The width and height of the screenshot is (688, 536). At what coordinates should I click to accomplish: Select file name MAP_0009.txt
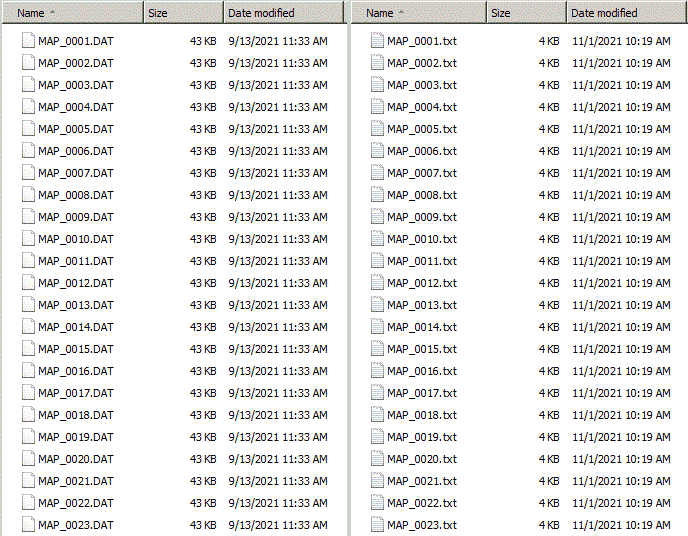coord(422,217)
